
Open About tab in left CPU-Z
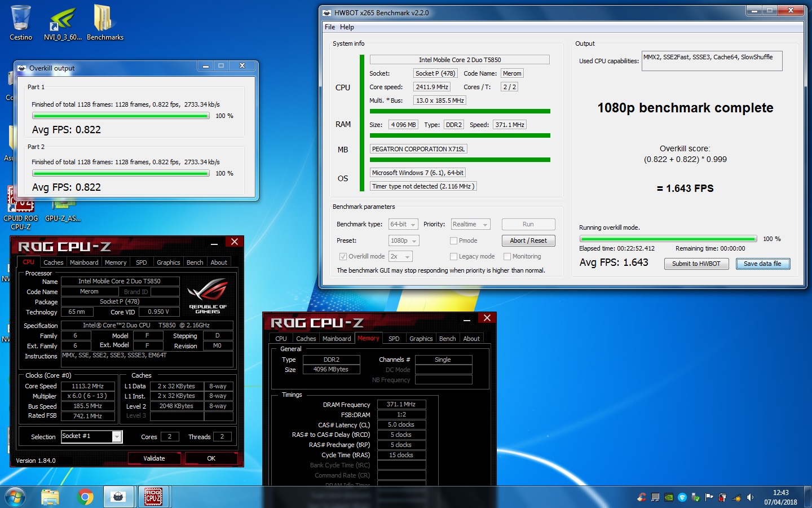tap(219, 262)
